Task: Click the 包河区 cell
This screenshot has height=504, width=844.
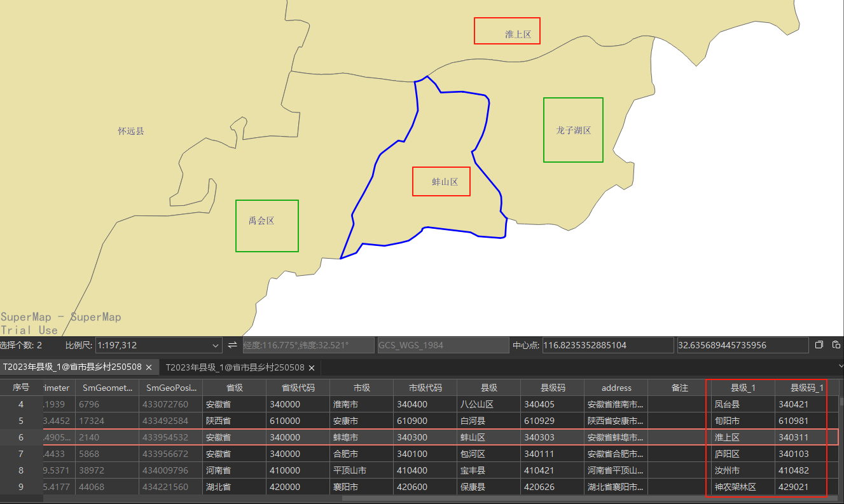Action: coord(488,454)
